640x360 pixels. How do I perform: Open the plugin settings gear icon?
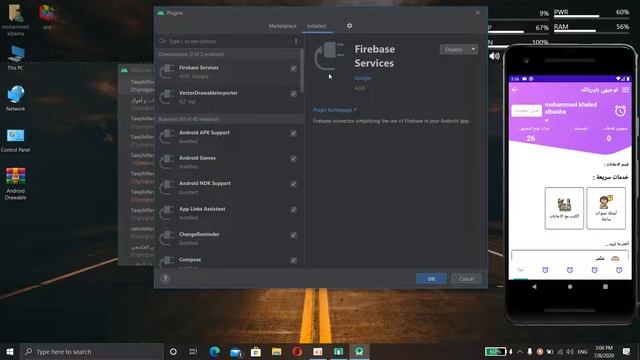pos(349,26)
